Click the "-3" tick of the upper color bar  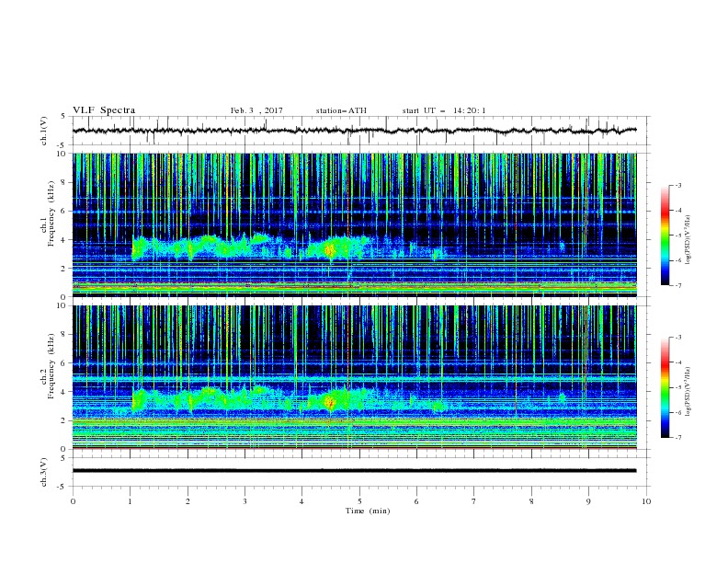(677, 185)
